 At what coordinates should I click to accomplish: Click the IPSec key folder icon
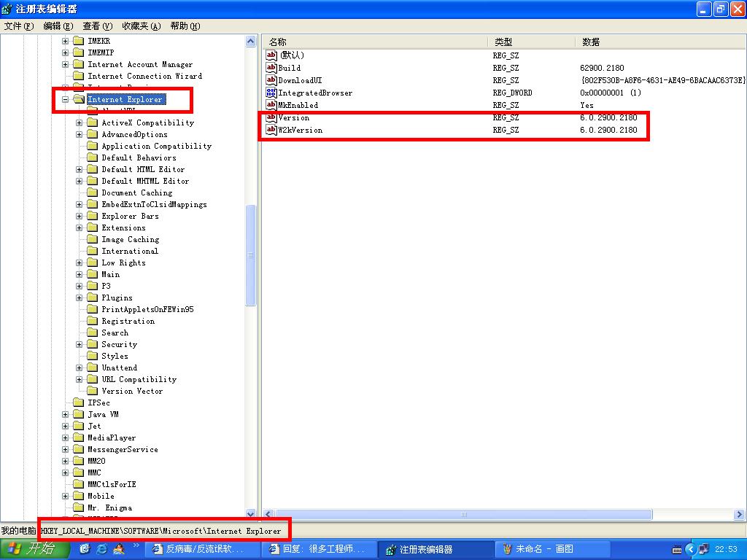[x=79, y=402]
